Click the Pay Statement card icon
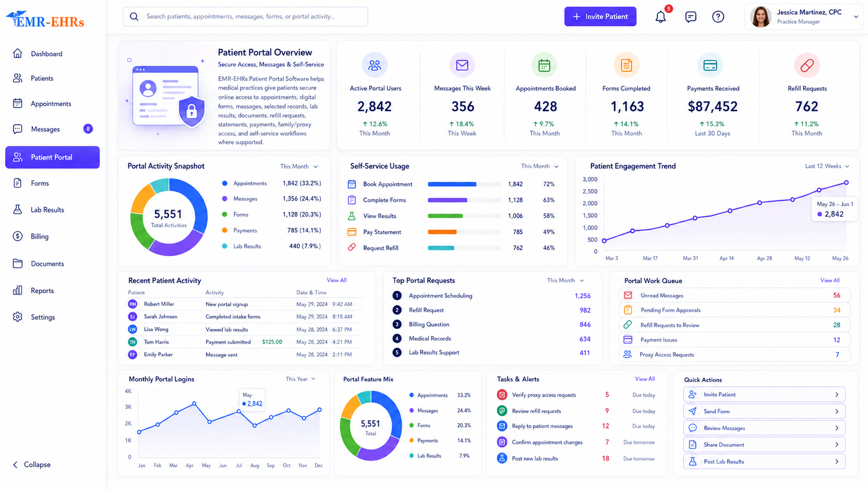Screen dimensions: 868x489 point(351,232)
